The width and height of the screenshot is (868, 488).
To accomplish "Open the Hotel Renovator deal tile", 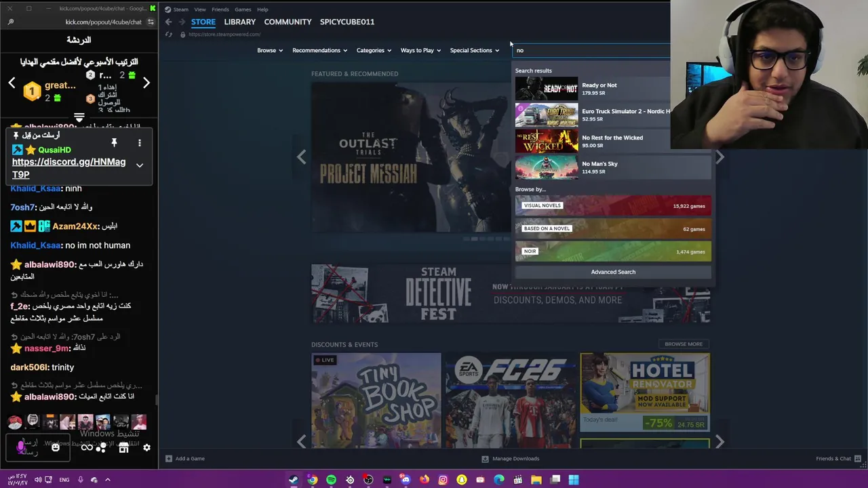I will coord(645,392).
